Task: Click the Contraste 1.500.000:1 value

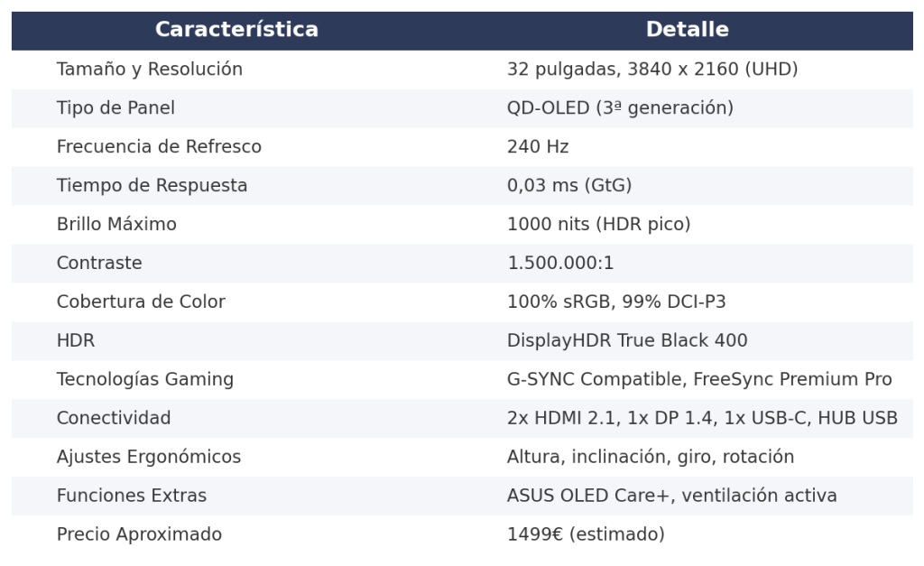Action: tap(560, 263)
